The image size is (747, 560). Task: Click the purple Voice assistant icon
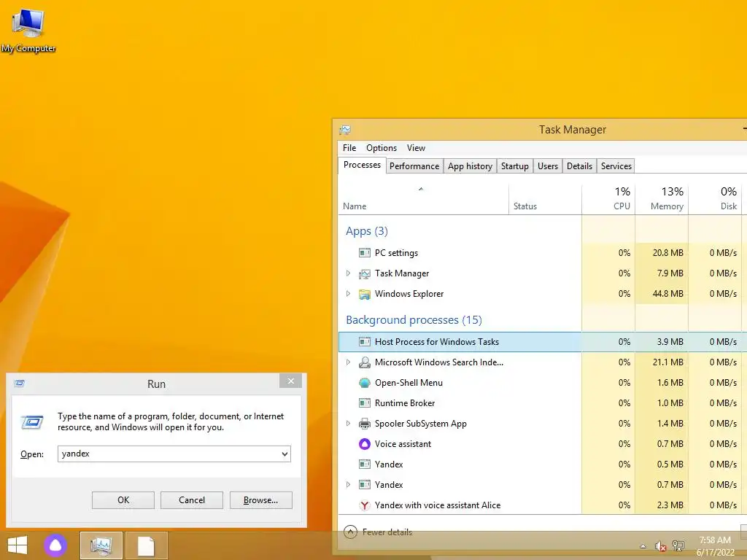coord(365,444)
